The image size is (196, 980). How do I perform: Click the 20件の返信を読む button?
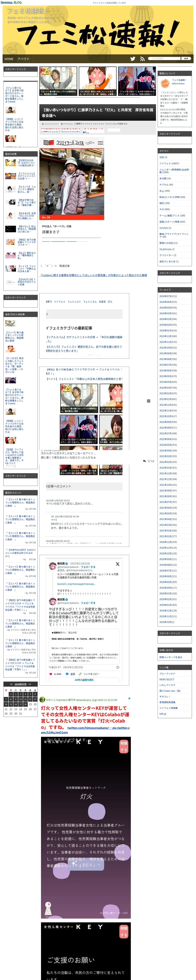pyautogui.click(x=84, y=680)
